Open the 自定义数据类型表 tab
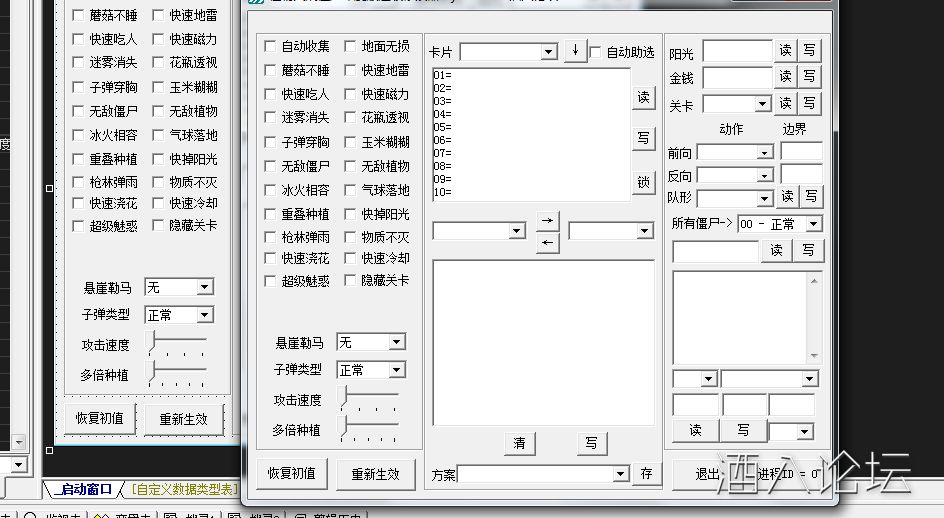This screenshot has height=518, width=944. tap(184, 489)
